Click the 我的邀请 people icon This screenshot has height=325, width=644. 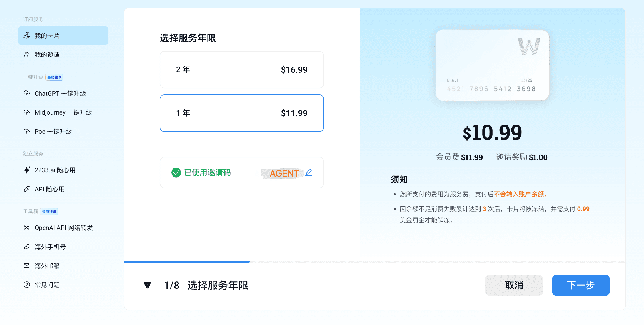click(27, 55)
